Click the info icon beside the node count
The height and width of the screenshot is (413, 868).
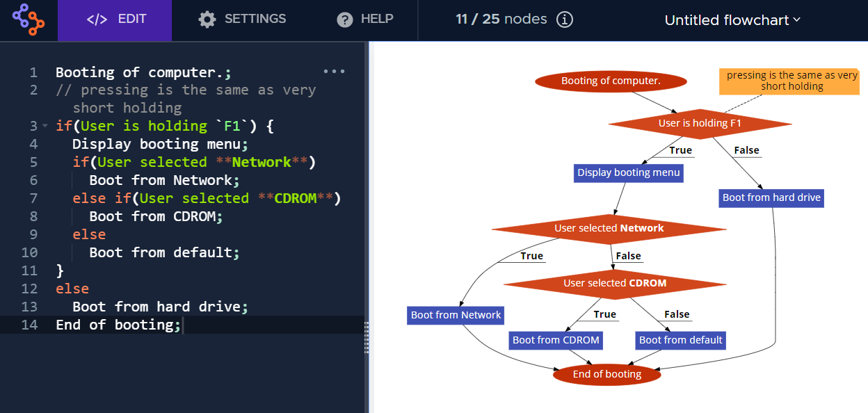point(564,19)
